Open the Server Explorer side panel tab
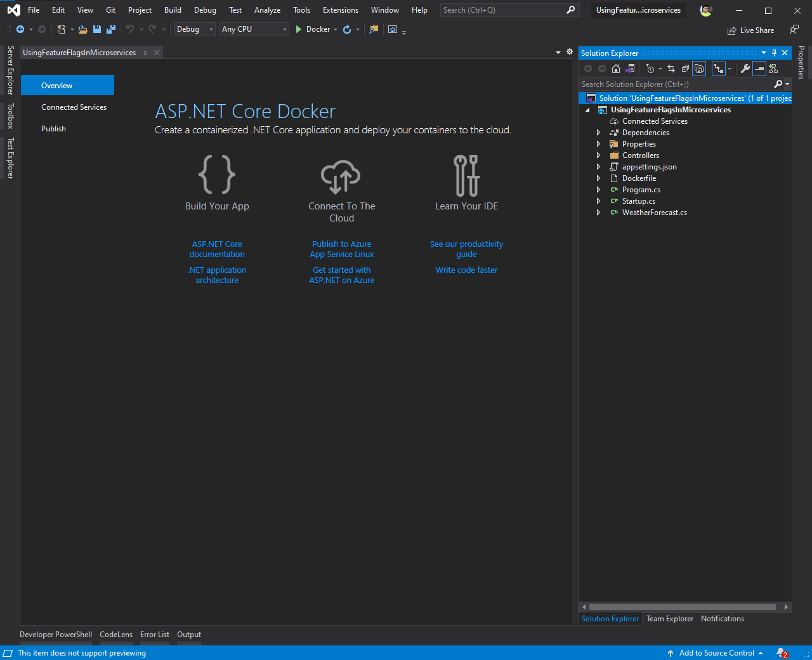 tap(10, 70)
